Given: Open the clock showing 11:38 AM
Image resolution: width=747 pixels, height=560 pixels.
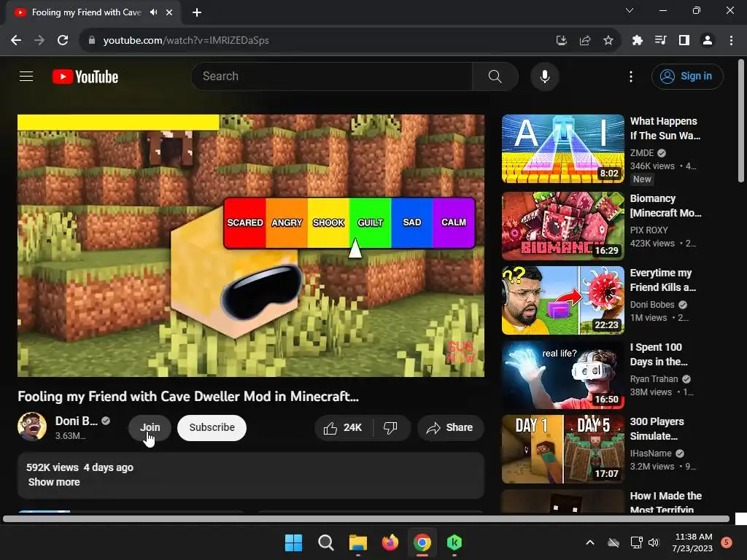Looking at the screenshot, I should [x=692, y=542].
